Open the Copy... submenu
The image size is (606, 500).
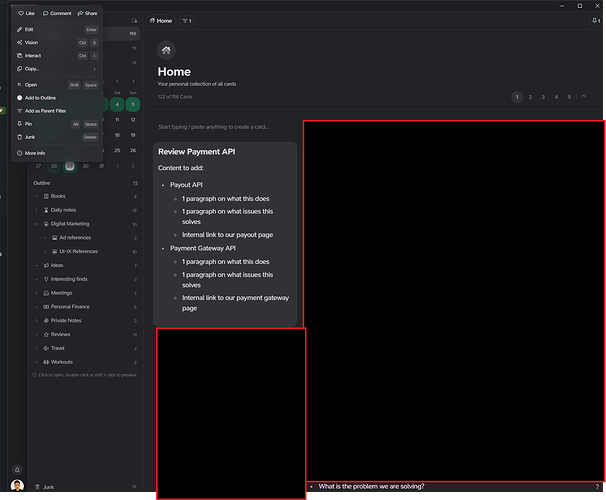pos(57,69)
